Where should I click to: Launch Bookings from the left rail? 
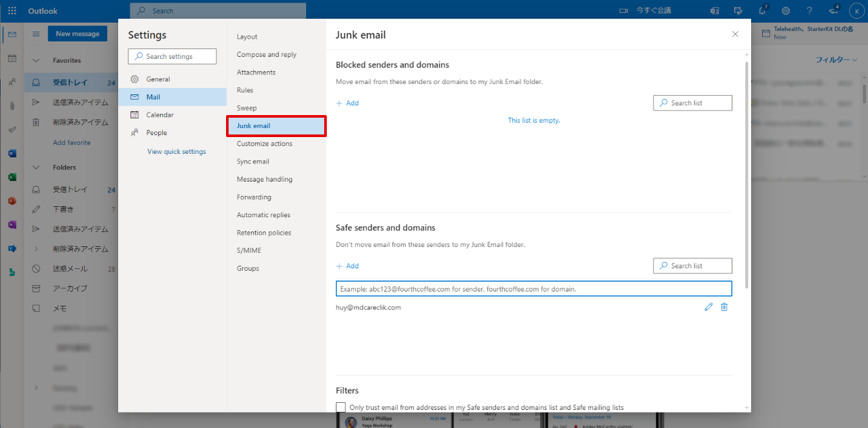[12, 272]
